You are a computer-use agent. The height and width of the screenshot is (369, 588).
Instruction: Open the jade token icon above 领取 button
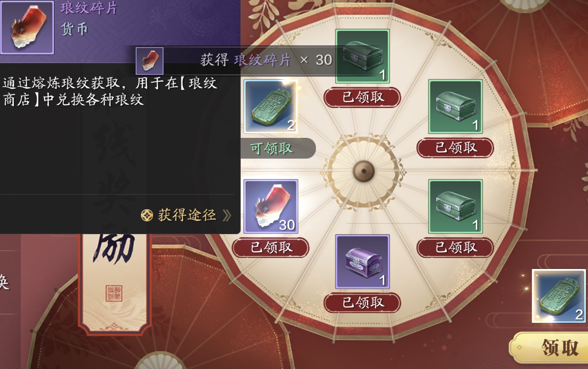click(559, 296)
